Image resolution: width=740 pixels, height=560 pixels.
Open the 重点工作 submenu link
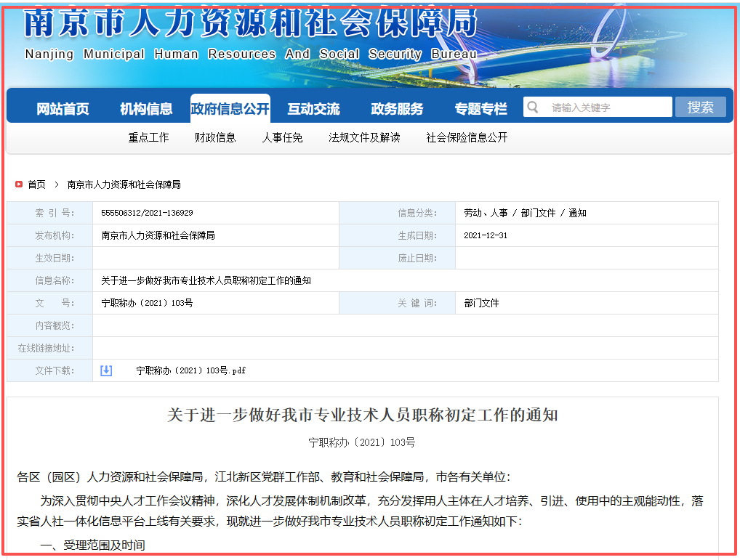(148, 137)
